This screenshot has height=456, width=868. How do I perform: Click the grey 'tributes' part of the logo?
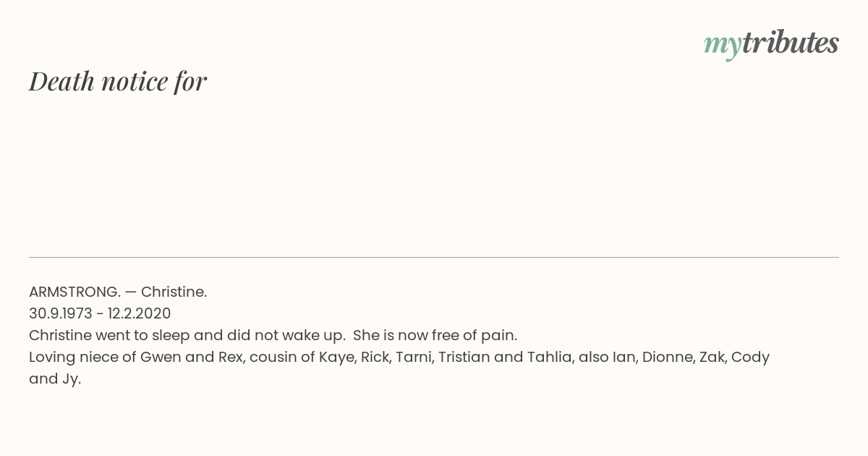click(791, 43)
